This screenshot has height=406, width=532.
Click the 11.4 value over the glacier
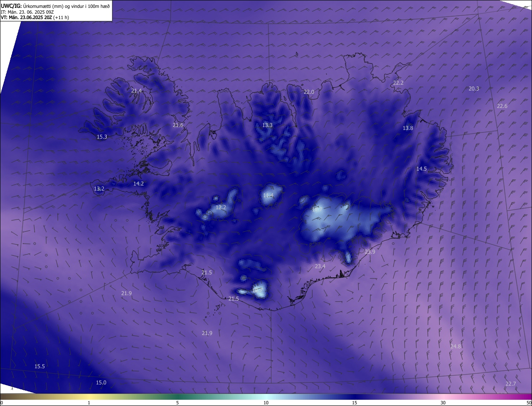pos(268,195)
